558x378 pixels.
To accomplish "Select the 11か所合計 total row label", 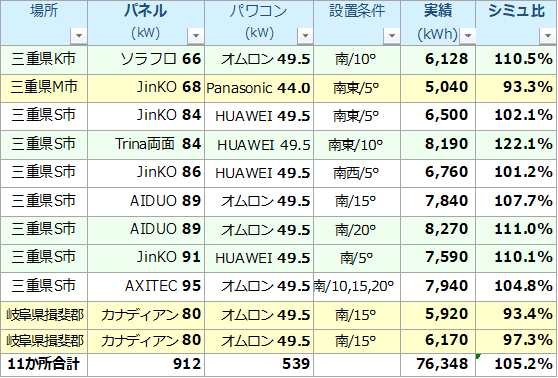I will point(44,365).
